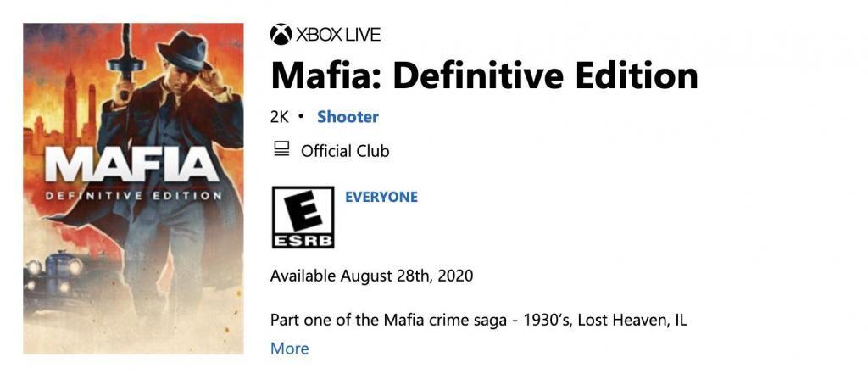Click the Xbox sphere logo icon
This screenshot has height=374, width=868.
(x=281, y=35)
